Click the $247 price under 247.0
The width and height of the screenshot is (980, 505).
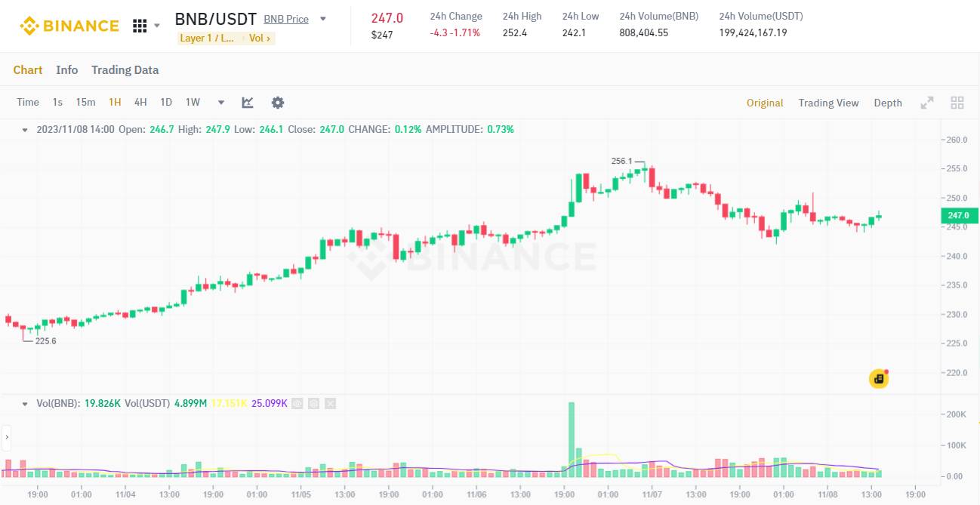tap(382, 35)
